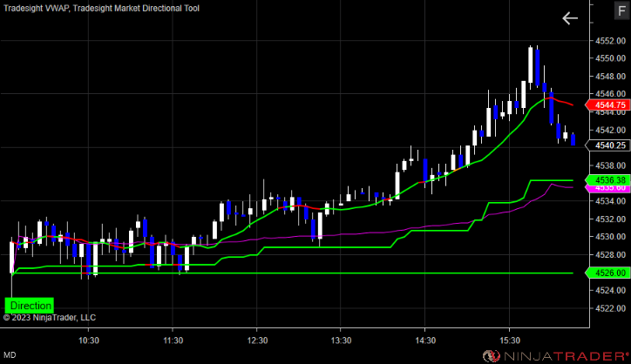Click the green 4526.00 price marker
The width and height of the screenshot is (631, 364).
[608, 273]
